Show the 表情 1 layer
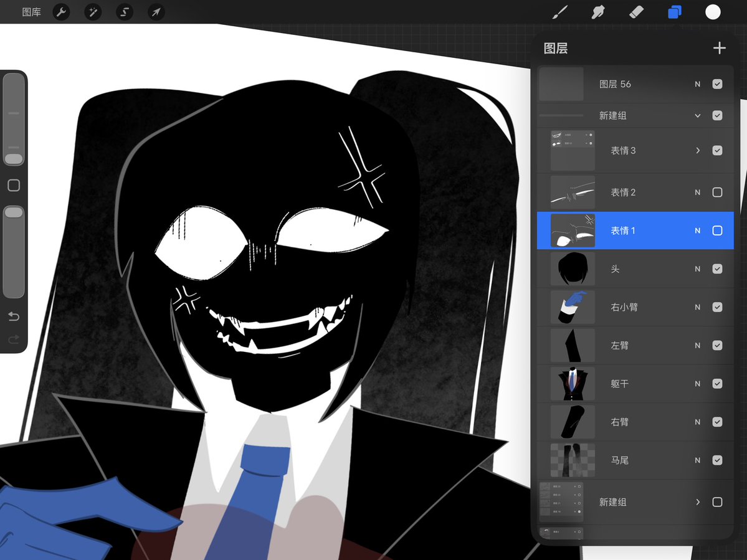 pyautogui.click(x=717, y=230)
